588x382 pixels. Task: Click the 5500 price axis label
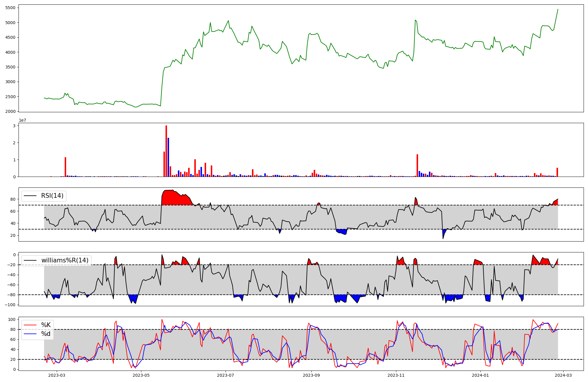[11, 8]
